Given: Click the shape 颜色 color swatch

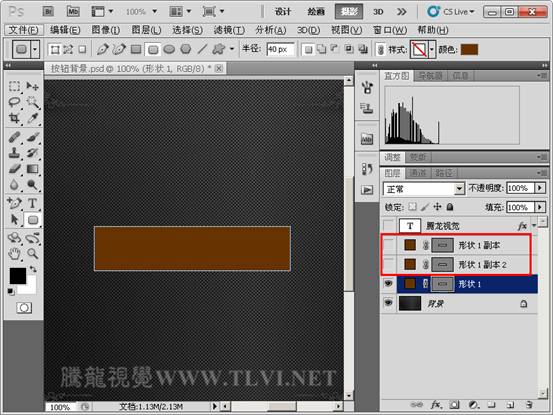Looking at the screenshot, I should pyautogui.click(x=469, y=49).
